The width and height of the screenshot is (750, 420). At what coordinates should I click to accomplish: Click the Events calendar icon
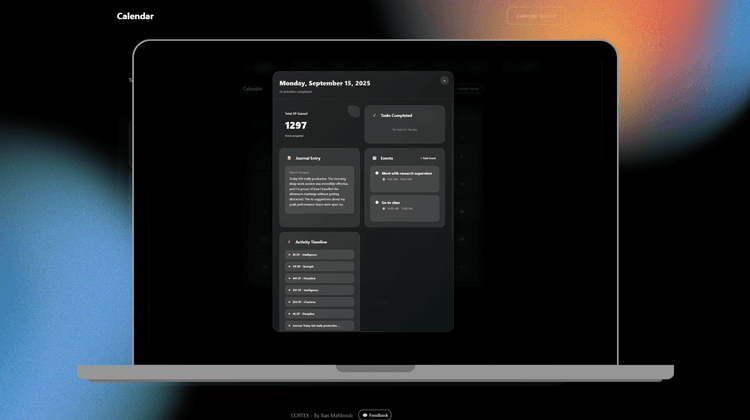click(374, 158)
